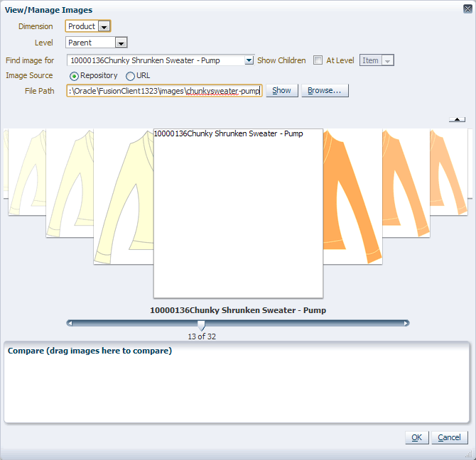The image size is (476, 460).
Task: Select the smallest yellow sweater thumbnail
Action: click(27, 172)
